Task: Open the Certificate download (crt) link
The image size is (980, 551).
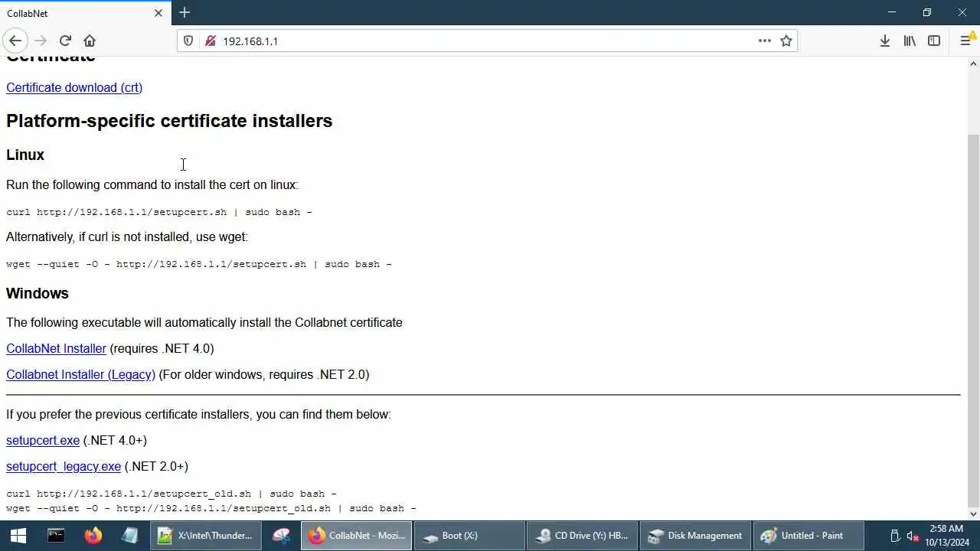Action: coord(74,87)
